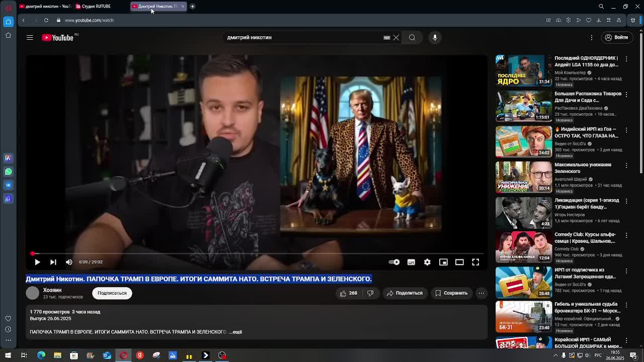
Task: Open browser downloads panel
Action: [x=599, y=20]
